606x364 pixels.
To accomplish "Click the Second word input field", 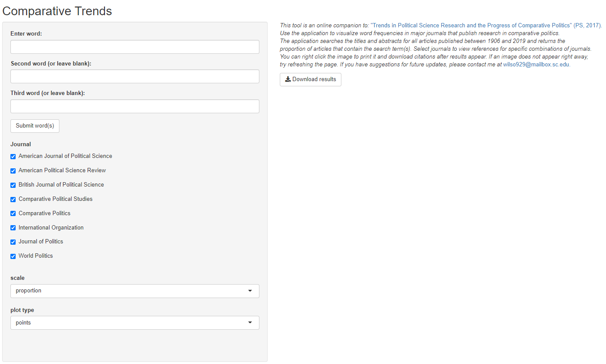I will coord(135,76).
